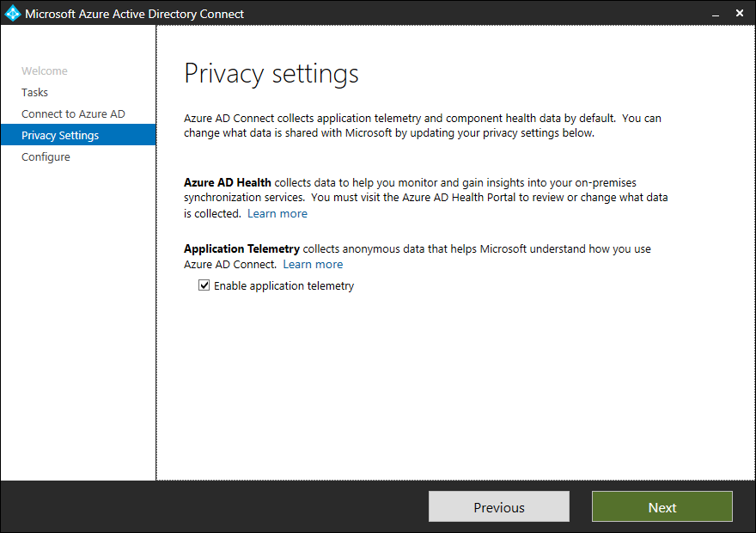Viewport: 756px width, 533px height.
Task: Select the highlighted Privacy Settings step
Action: click(59, 134)
